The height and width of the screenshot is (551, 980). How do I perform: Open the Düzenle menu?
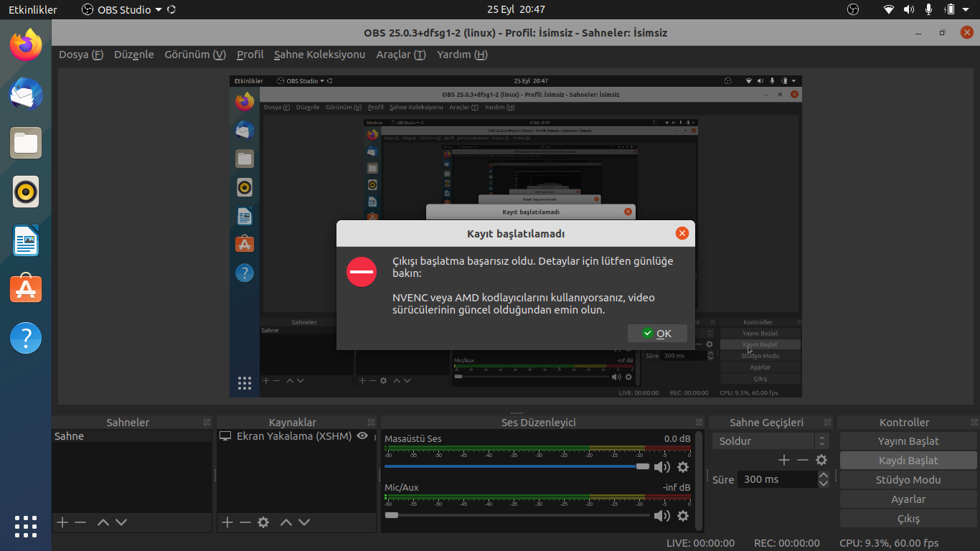point(134,55)
